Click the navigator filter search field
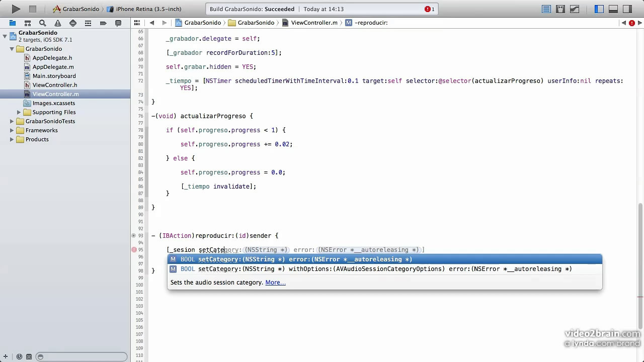 82,357
